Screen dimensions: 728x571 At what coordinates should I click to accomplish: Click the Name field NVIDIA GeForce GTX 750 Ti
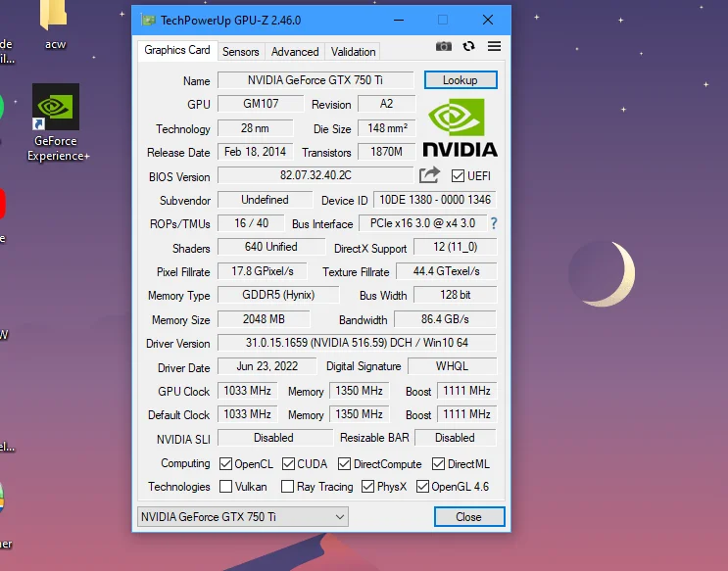pyautogui.click(x=315, y=80)
